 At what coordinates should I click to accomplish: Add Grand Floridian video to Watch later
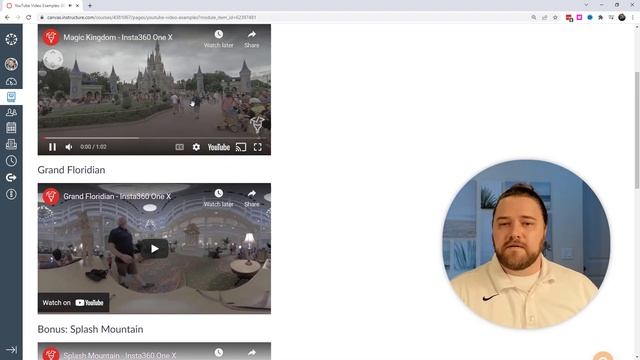pyautogui.click(x=219, y=198)
